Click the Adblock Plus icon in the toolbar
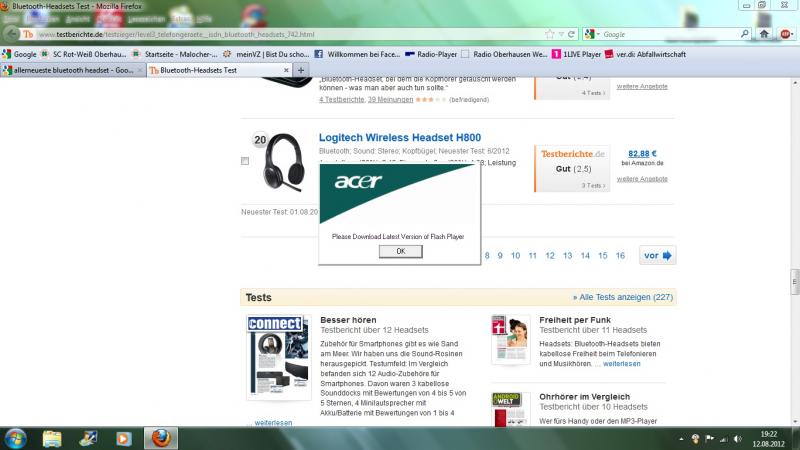 (x=788, y=34)
